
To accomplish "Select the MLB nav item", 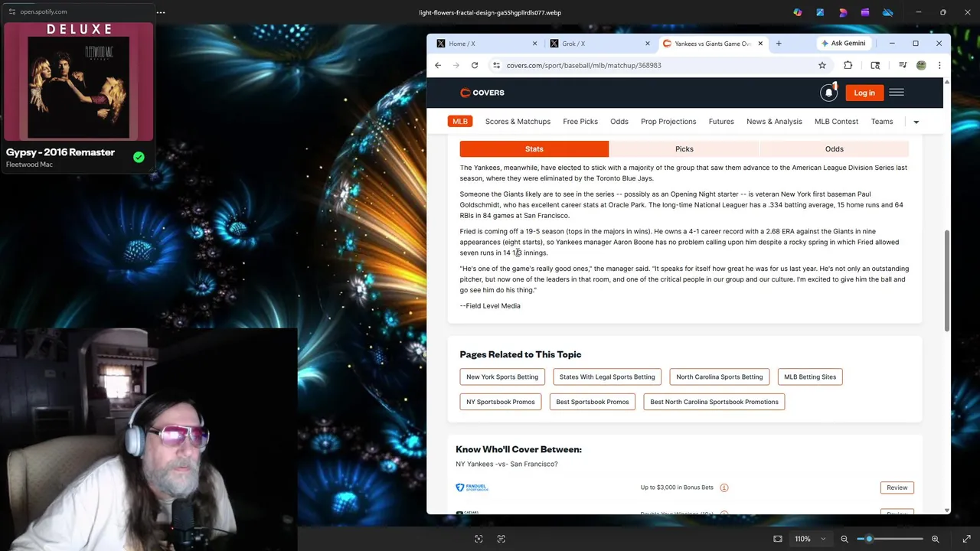I will click(460, 122).
